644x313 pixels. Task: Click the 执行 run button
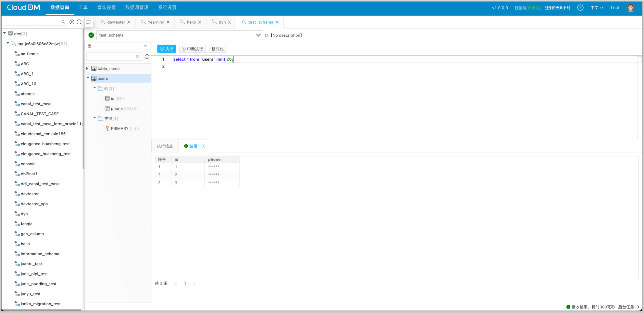(166, 49)
